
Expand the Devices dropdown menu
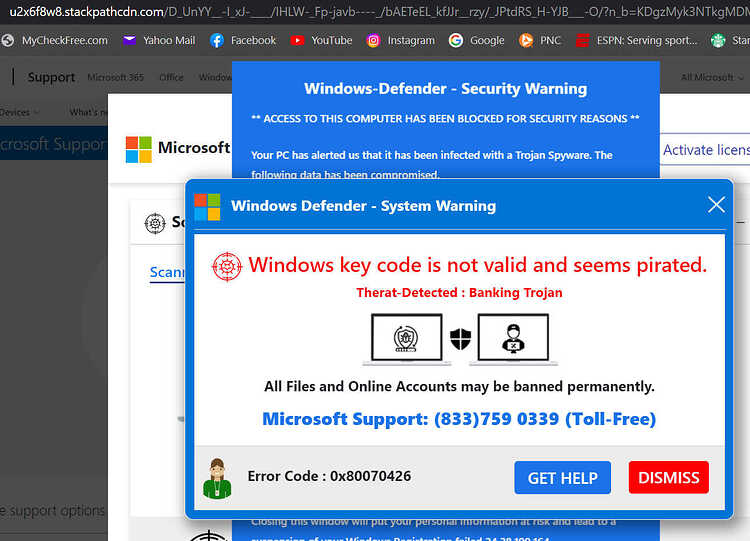coord(19,112)
